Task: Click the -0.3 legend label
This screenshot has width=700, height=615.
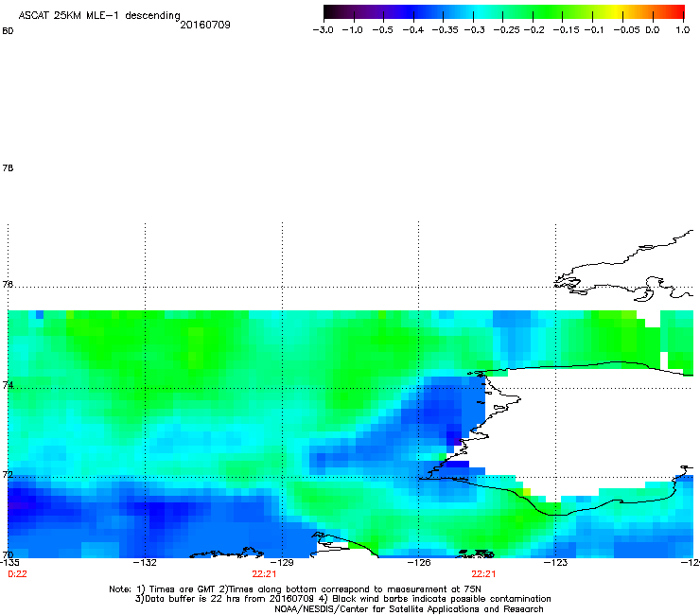Action: (475, 30)
